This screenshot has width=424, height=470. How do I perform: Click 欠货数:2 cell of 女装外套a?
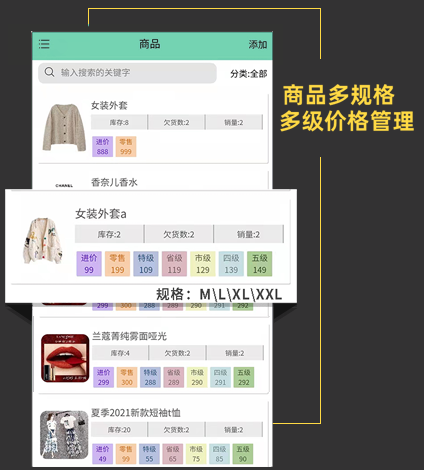tap(179, 234)
